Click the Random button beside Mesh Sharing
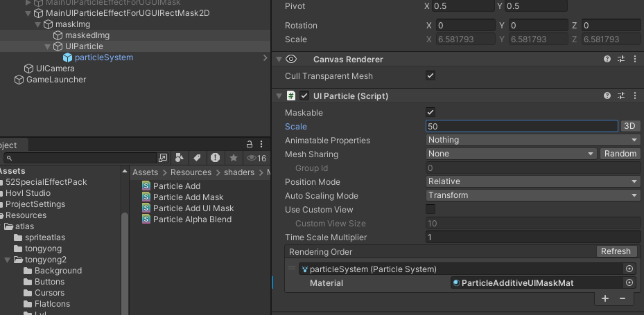The width and height of the screenshot is (644, 315). [620, 154]
